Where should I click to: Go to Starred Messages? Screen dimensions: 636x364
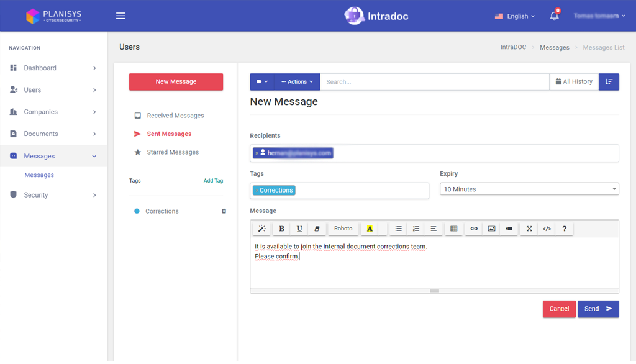(x=173, y=152)
